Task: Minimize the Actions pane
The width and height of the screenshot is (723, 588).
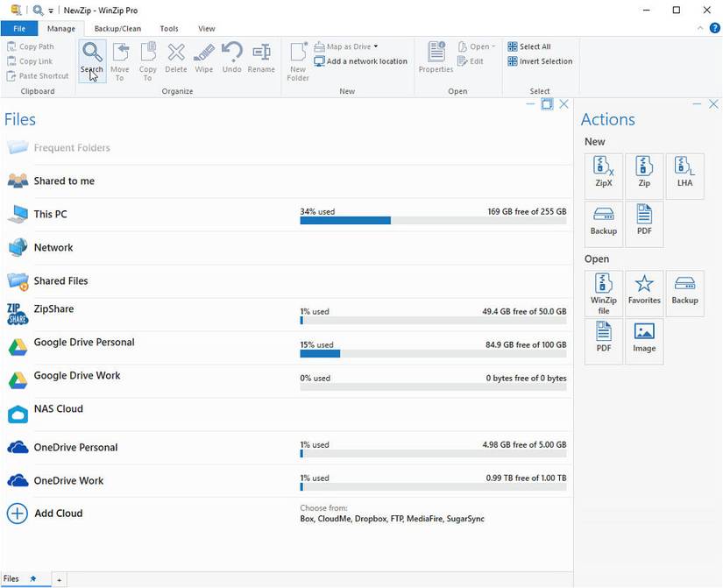Action: click(697, 104)
